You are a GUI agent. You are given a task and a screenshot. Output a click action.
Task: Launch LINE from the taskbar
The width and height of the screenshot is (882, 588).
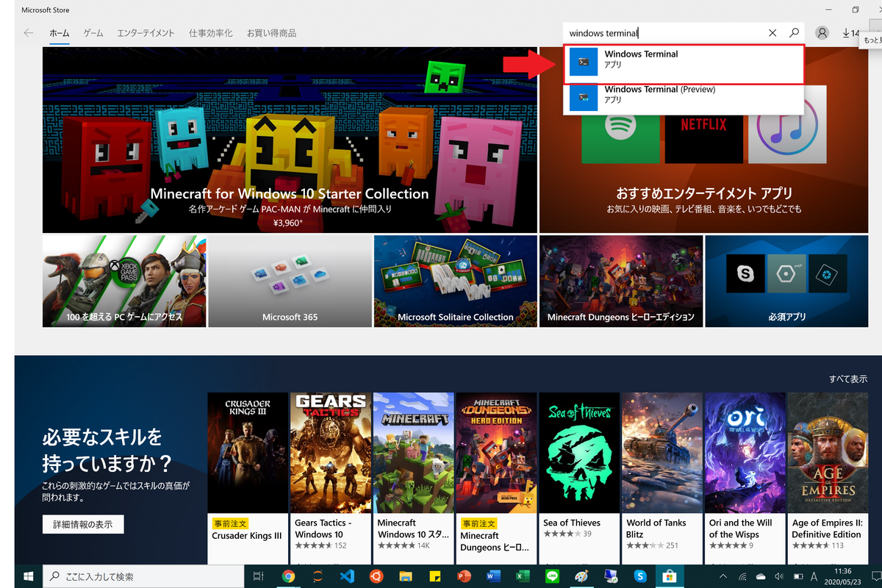[x=553, y=576]
